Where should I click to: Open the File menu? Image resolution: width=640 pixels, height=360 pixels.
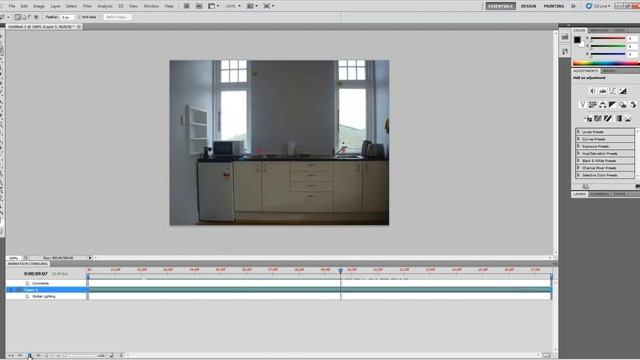[12, 6]
